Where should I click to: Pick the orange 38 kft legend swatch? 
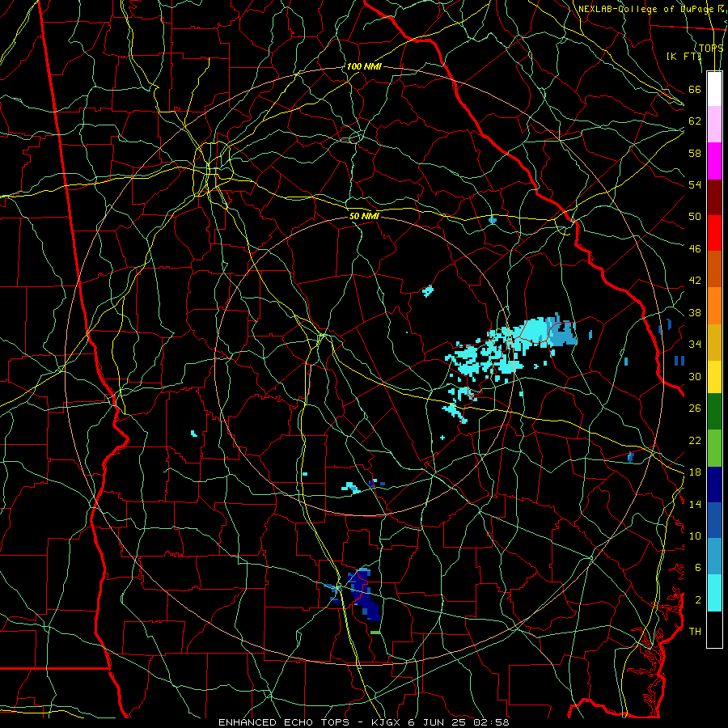tap(714, 306)
